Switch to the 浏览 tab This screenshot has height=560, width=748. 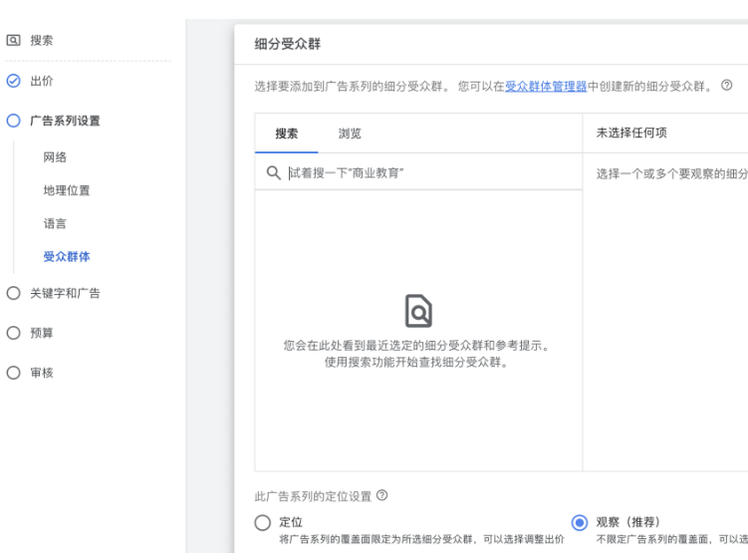click(x=349, y=134)
